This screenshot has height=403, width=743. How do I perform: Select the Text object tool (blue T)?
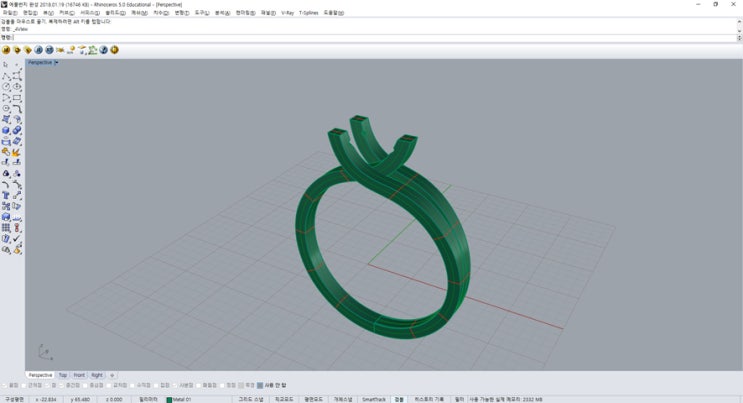coord(6,195)
